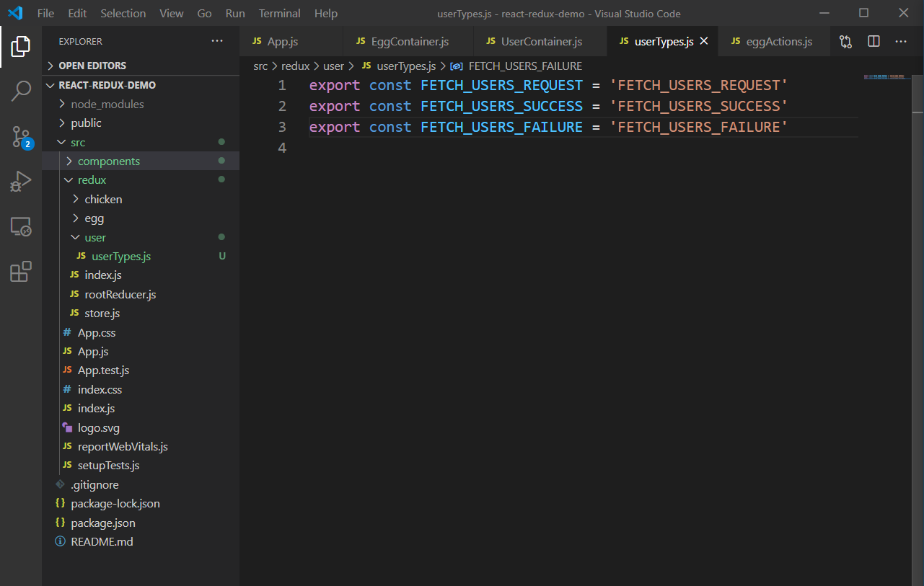924x586 pixels.
Task: Switch to the UserContainer.js tab
Action: point(540,42)
